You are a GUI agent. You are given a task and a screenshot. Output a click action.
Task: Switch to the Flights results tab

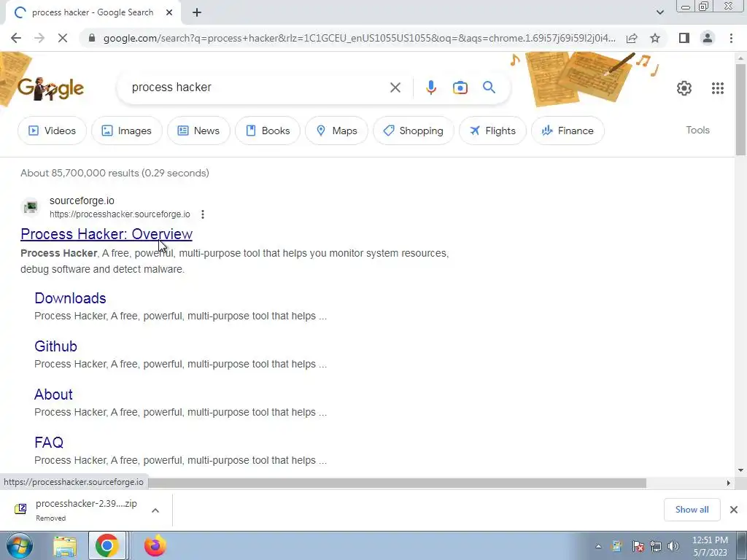pyautogui.click(x=492, y=131)
